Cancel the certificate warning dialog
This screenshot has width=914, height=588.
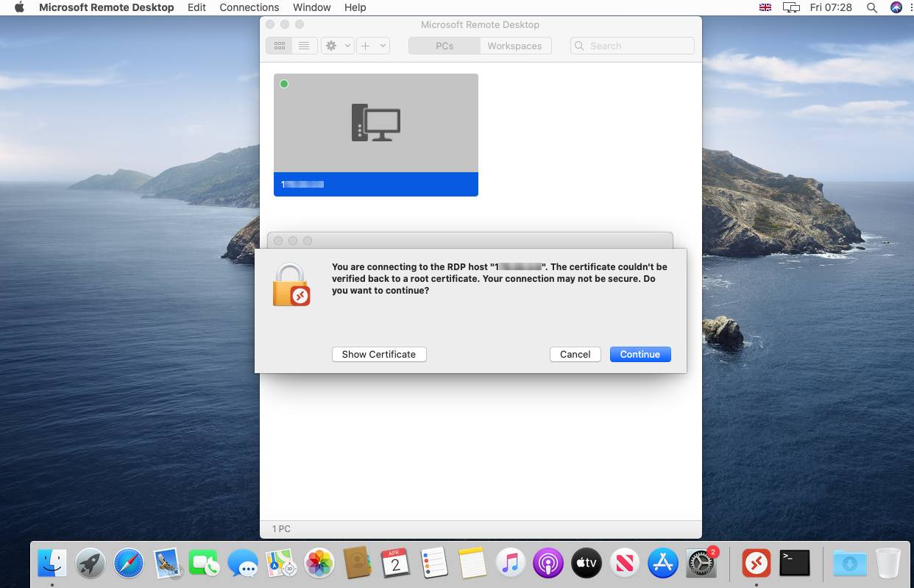point(575,354)
